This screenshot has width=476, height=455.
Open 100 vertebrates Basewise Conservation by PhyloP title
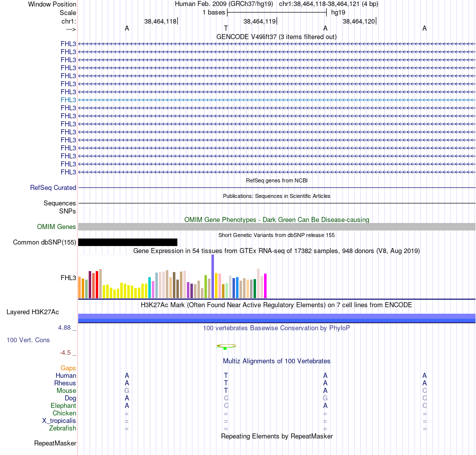point(277,328)
